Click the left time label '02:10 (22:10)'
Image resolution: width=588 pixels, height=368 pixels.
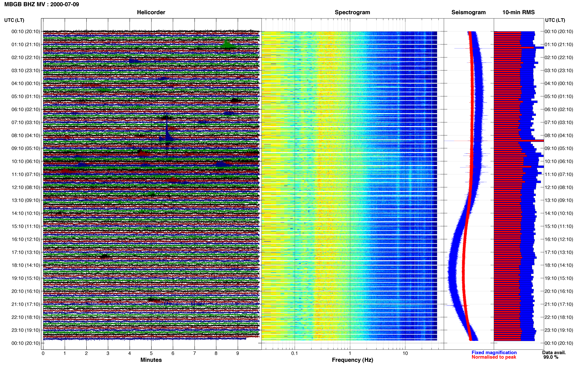pos(26,57)
